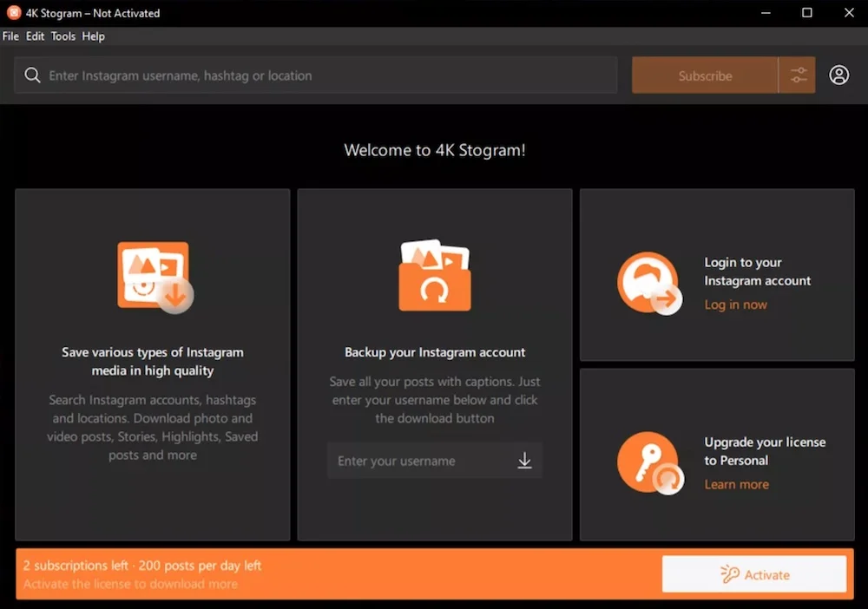Follow the Log in now link

(x=735, y=304)
